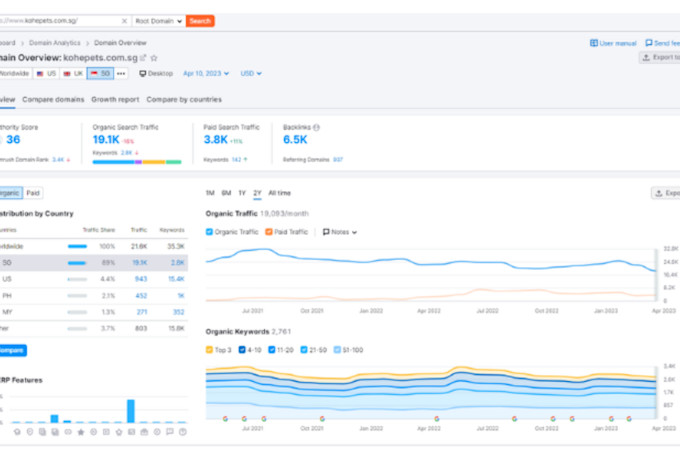Open MY keywords value 352

pos(179,312)
